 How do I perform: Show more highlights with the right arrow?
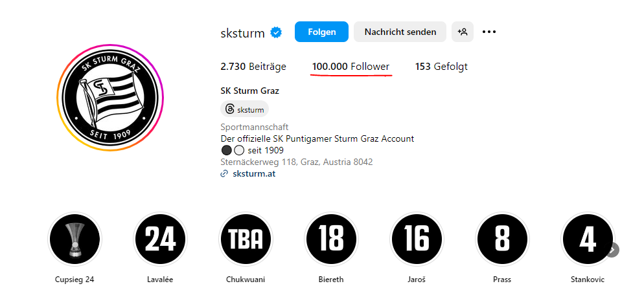(612, 250)
